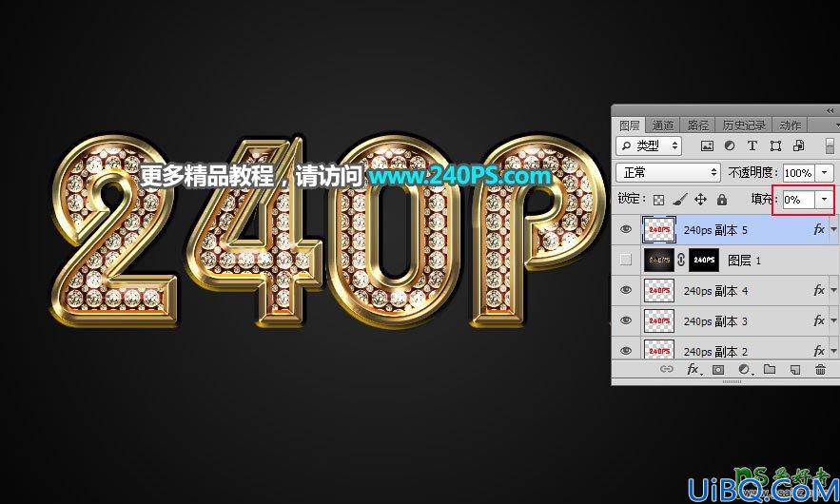Create a new layer
This screenshot has height=504, width=840.
point(795,369)
